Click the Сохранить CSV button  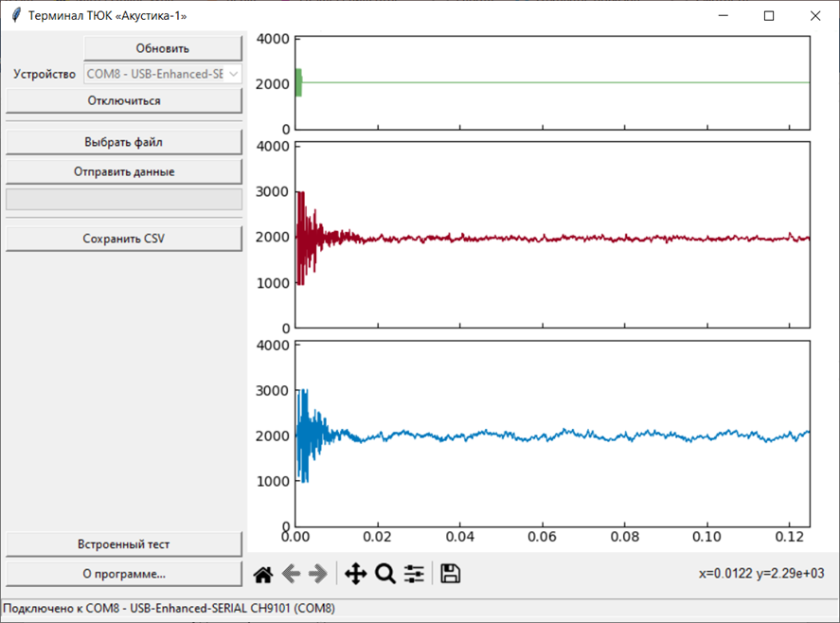coord(124,239)
